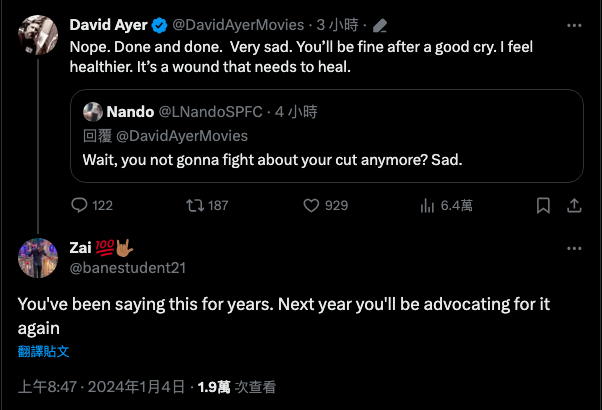
Task: Like David Ayer's tweet
Action: (312, 205)
